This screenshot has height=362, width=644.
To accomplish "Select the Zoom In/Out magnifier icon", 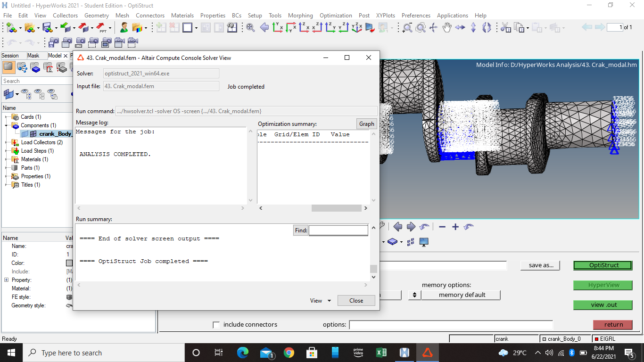I will [x=407, y=28].
